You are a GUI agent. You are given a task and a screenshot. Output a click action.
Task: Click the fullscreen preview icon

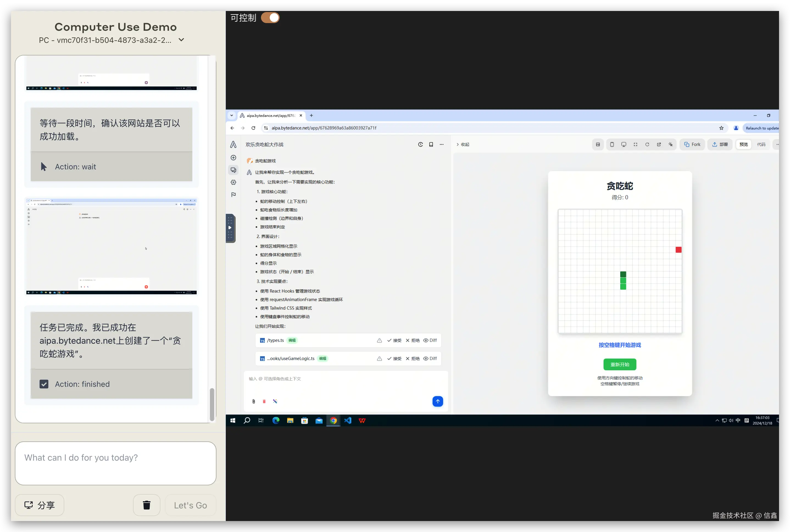point(635,145)
